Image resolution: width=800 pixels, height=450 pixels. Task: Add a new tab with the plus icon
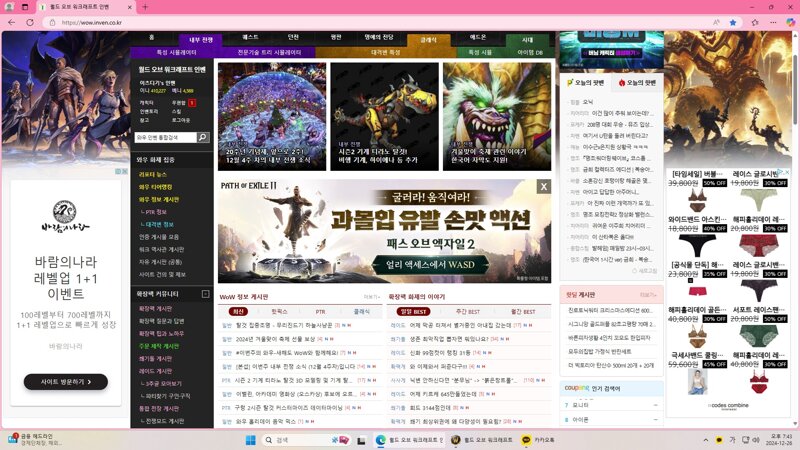[145, 7]
